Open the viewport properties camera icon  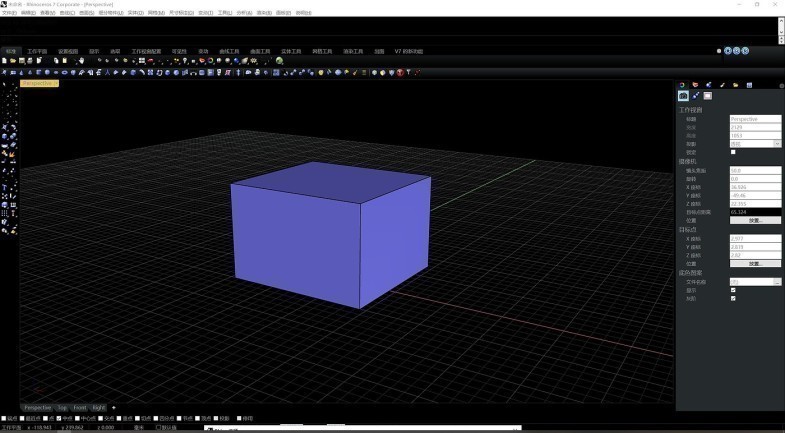click(x=684, y=96)
